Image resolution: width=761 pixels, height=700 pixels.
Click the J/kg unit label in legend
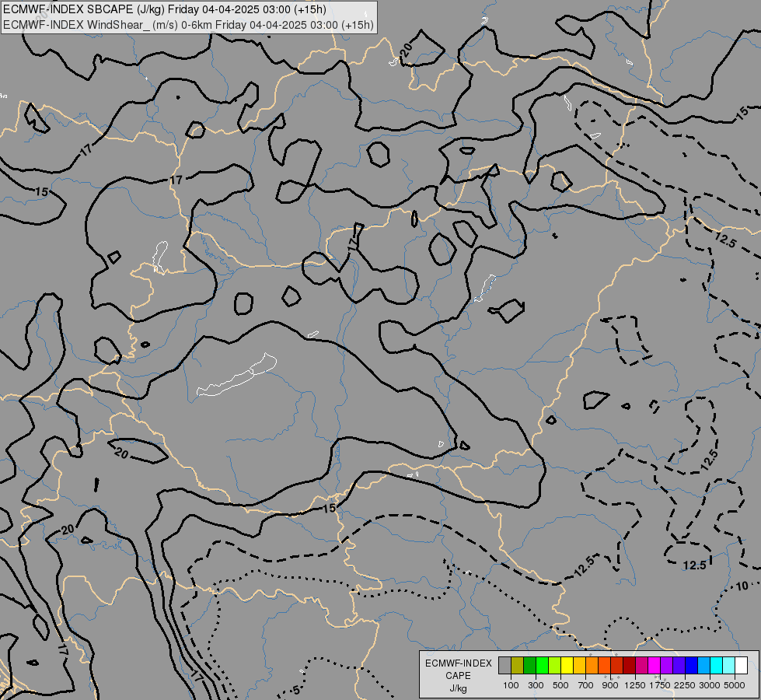pyautogui.click(x=458, y=688)
